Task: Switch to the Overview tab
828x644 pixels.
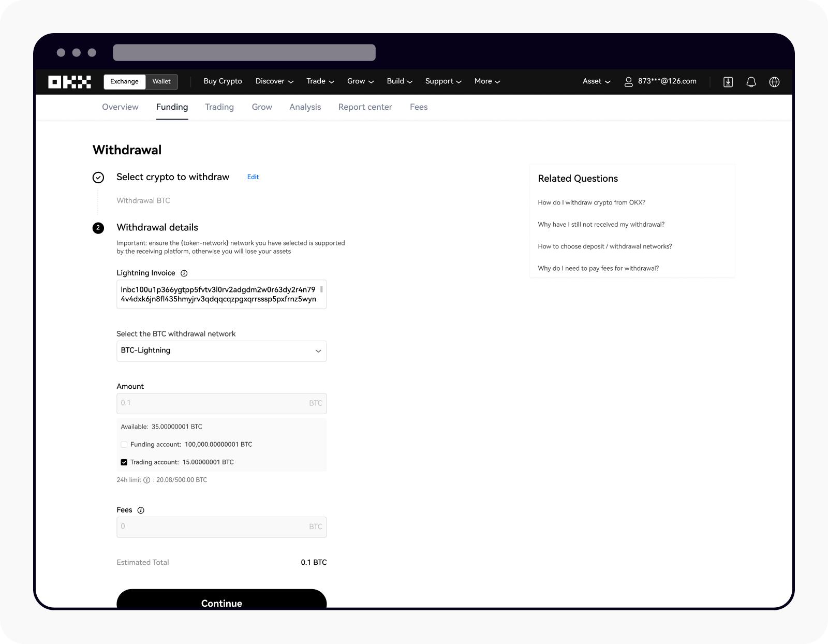Action: point(120,107)
